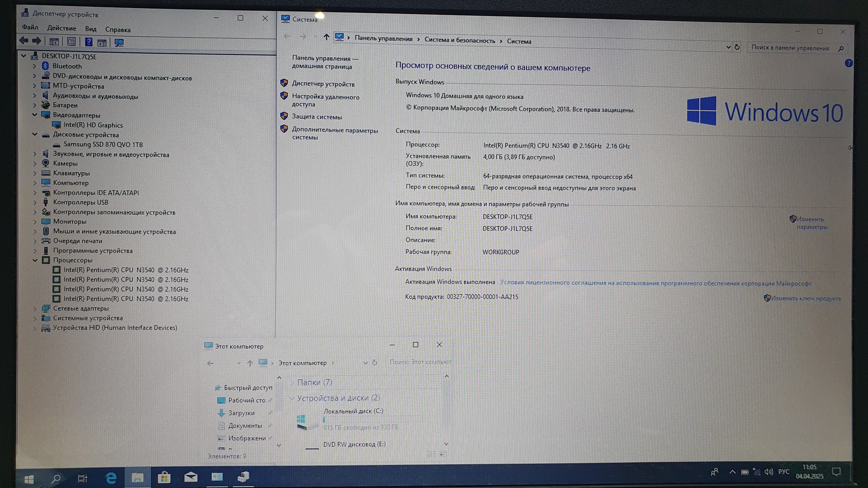Collapse the Процессоры tree node
The image size is (868, 488).
click(x=35, y=261)
